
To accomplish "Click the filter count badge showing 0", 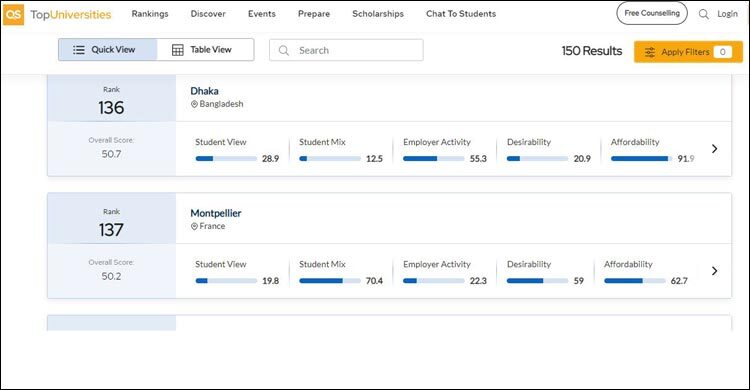I will pos(722,52).
